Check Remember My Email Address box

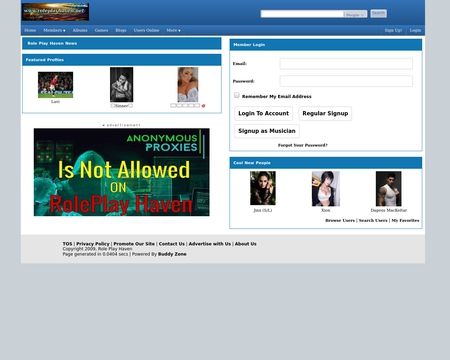point(237,95)
